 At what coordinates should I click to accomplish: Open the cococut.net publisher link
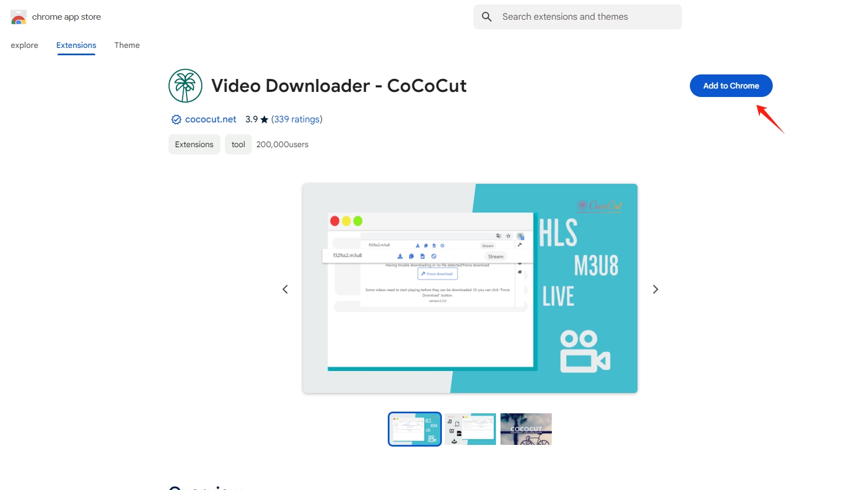(x=211, y=120)
